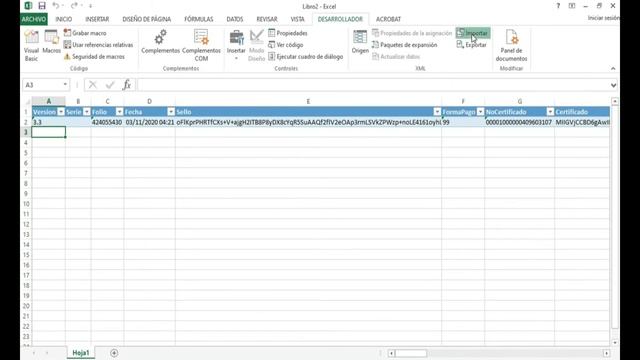Select the Hoja1 sheet tab
Screen dimensions: 640x360
coord(81,353)
